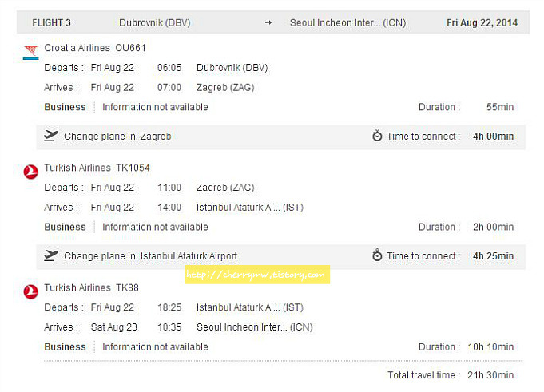Click the stopwatch icon next to 4h 25min
The image size is (544, 392).
tap(377, 255)
